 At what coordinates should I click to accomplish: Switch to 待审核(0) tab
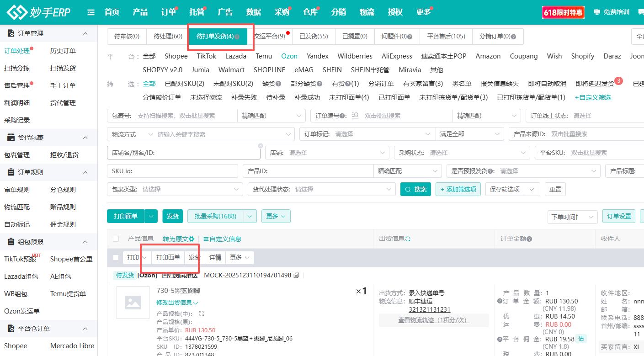[x=127, y=37]
